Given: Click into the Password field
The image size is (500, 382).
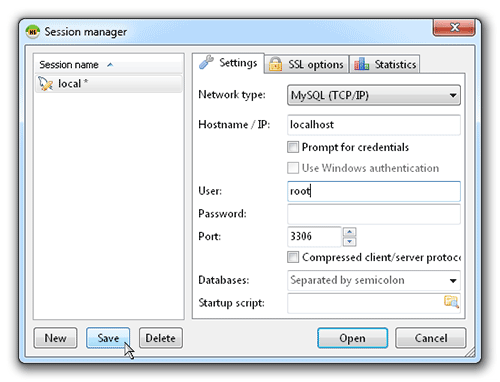Looking at the screenshot, I should pyautogui.click(x=374, y=214).
